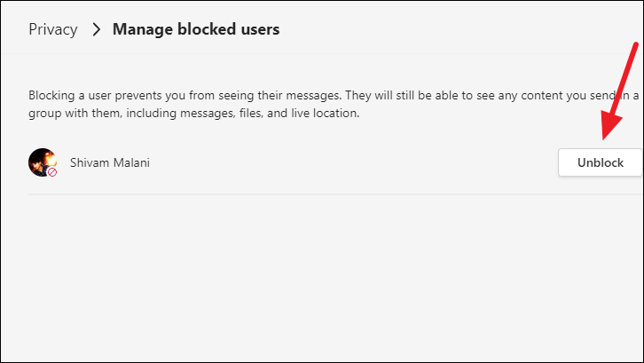Image resolution: width=644 pixels, height=363 pixels.
Task: Click Shivam Malani's profile picture
Action: tap(43, 162)
